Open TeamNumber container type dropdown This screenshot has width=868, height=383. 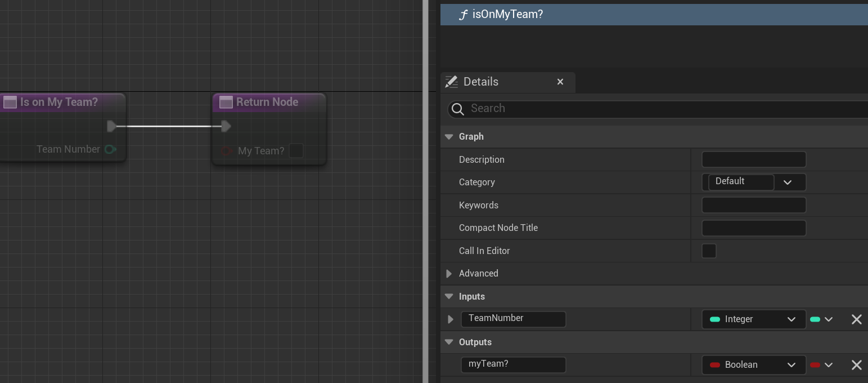(821, 319)
